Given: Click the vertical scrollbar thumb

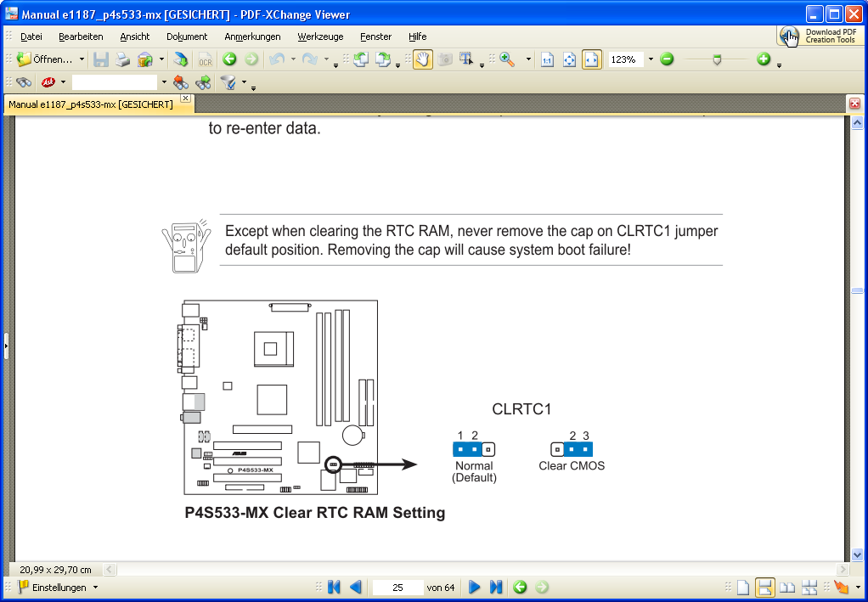Looking at the screenshot, I should point(858,290).
